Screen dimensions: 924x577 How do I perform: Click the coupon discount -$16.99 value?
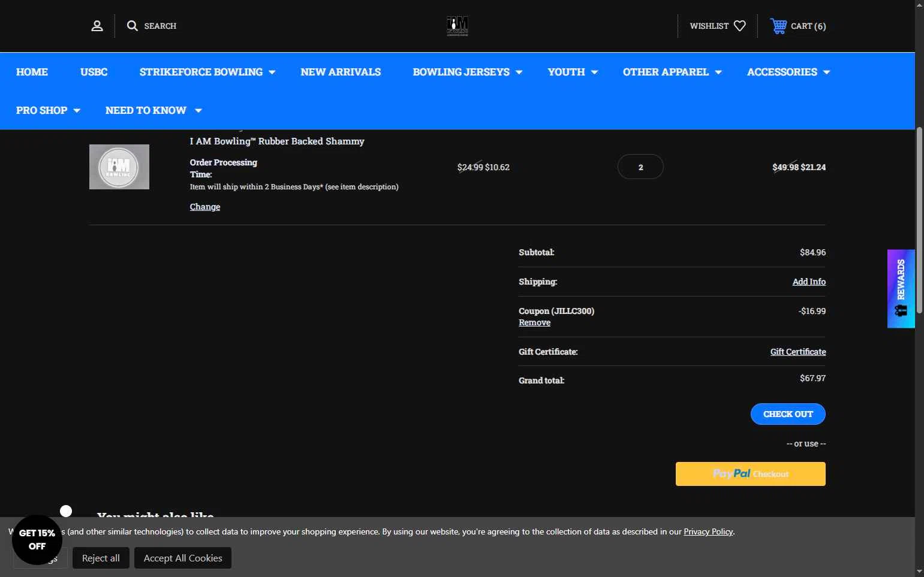click(812, 311)
